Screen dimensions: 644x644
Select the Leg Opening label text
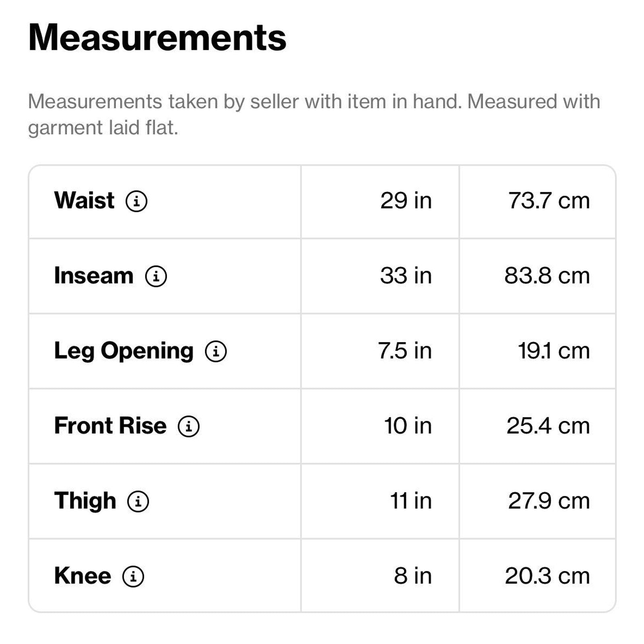pyautogui.click(x=124, y=351)
